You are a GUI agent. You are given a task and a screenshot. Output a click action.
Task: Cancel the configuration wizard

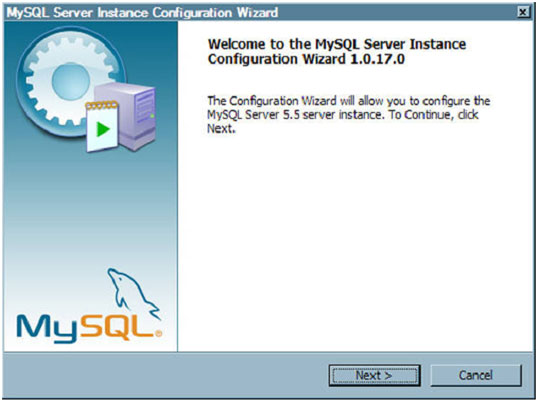coord(476,375)
